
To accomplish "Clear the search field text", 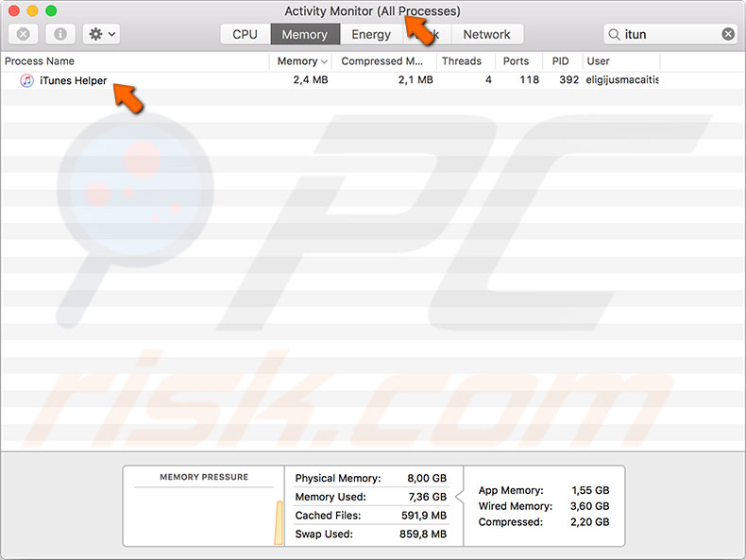I will pos(728,34).
